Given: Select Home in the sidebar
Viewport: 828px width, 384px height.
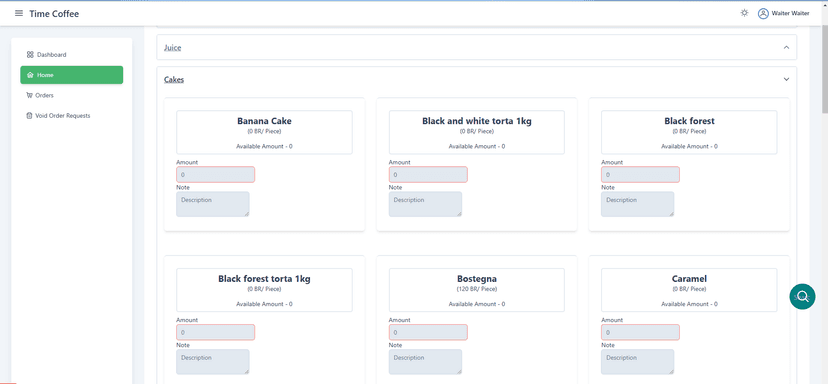Looking at the screenshot, I should (72, 75).
